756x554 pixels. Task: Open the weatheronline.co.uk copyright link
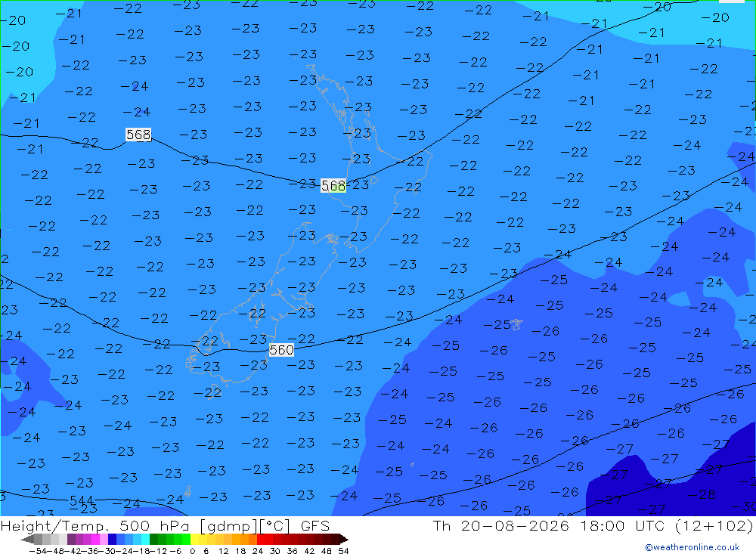coord(692,547)
